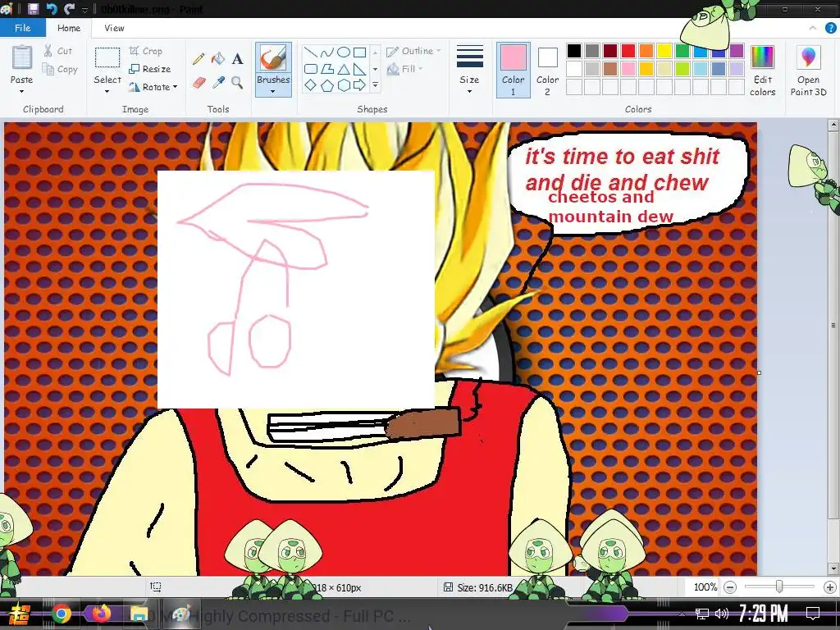The height and width of the screenshot is (630, 840).
Task: Expand the Select dropdown arrow
Action: 107,92
